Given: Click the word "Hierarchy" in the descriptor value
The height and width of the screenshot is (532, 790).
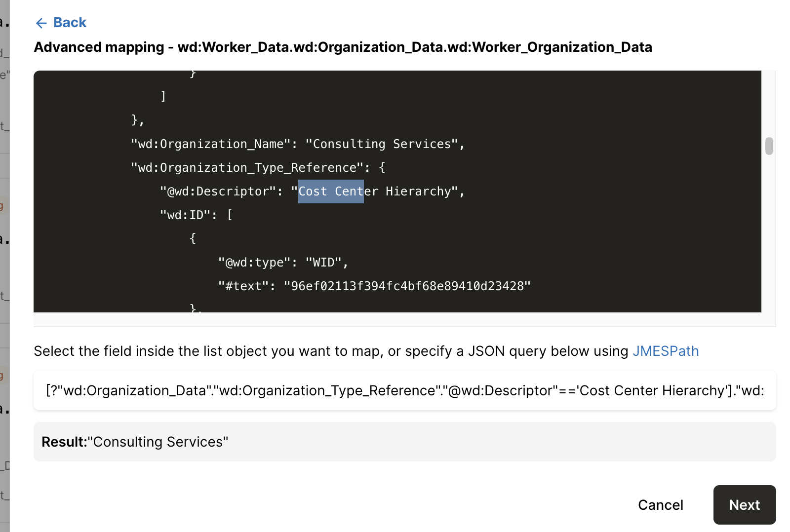Looking at the screenshot, I should point(418,191).
